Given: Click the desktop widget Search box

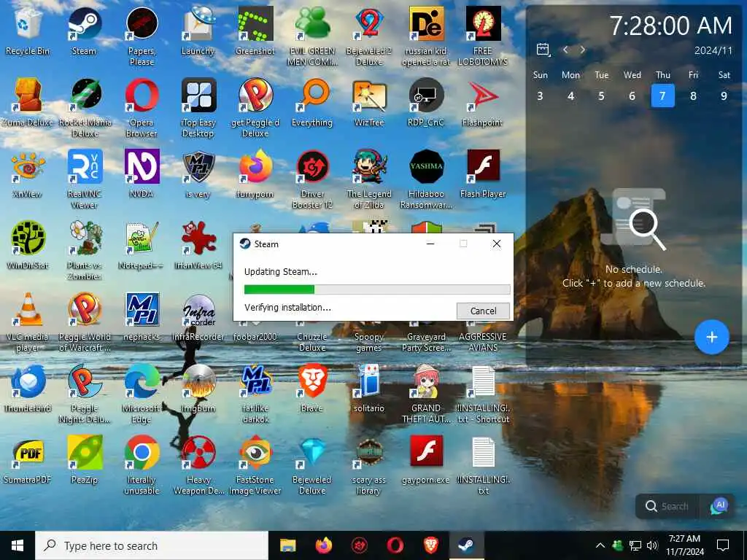Looking at the screenshot, I should 668,506.
